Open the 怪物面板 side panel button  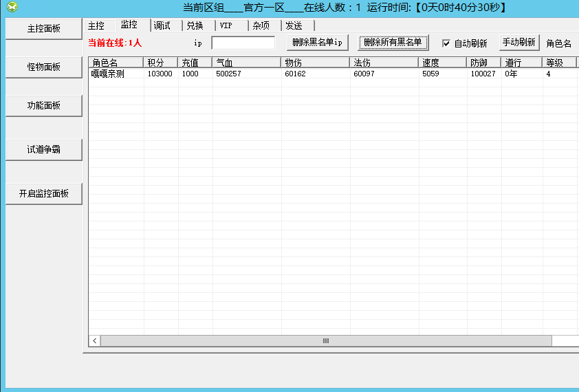[43, 67]
